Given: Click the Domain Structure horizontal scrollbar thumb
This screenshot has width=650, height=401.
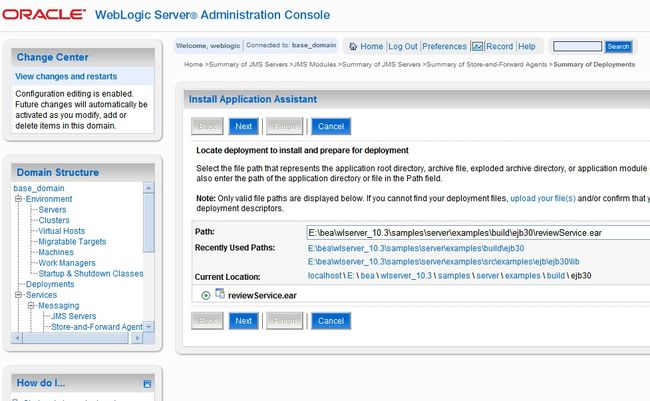Looking at the screenshot, I should point(75,338).
